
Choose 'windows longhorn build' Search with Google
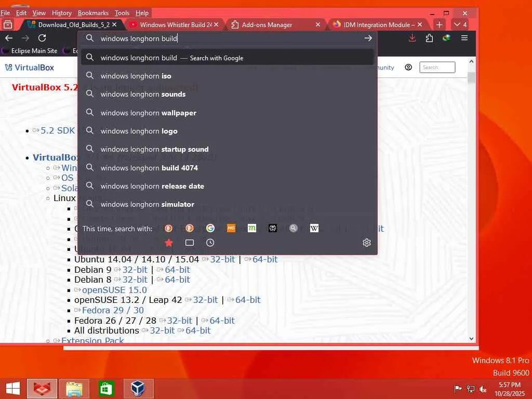(x=228, y=58)
